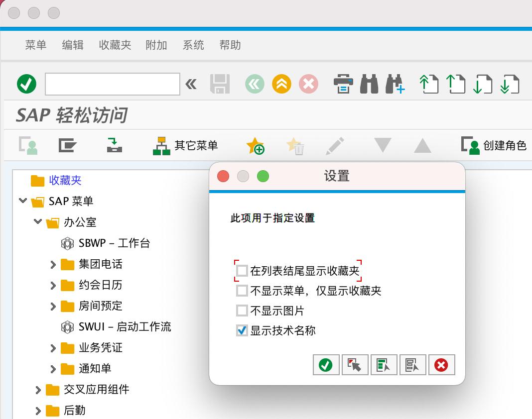Enable 在列表结尾显示收藏夹 checkbox

[242, 271]
